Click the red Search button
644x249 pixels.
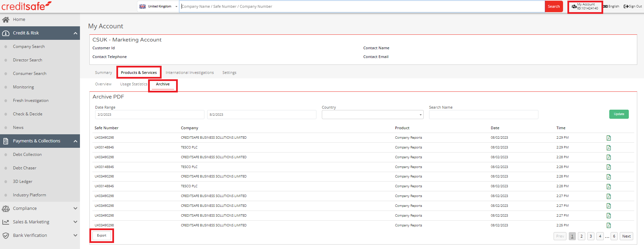(x=554, y=6)
